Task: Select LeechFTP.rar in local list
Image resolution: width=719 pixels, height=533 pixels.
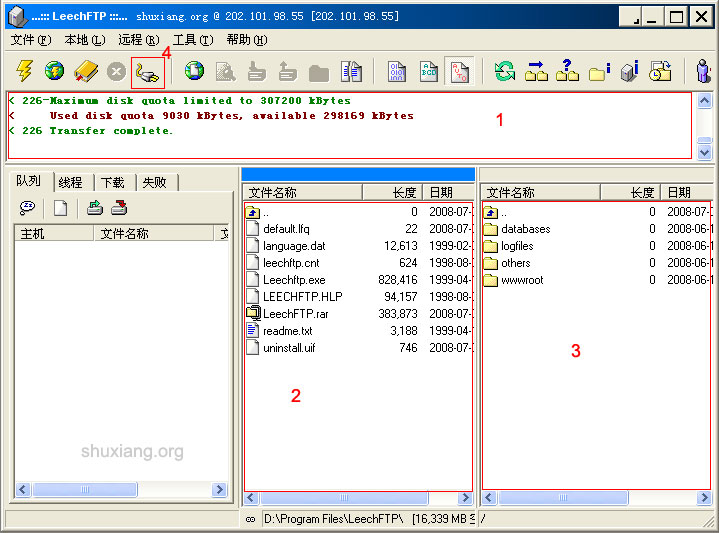Action: pos(295,314)
